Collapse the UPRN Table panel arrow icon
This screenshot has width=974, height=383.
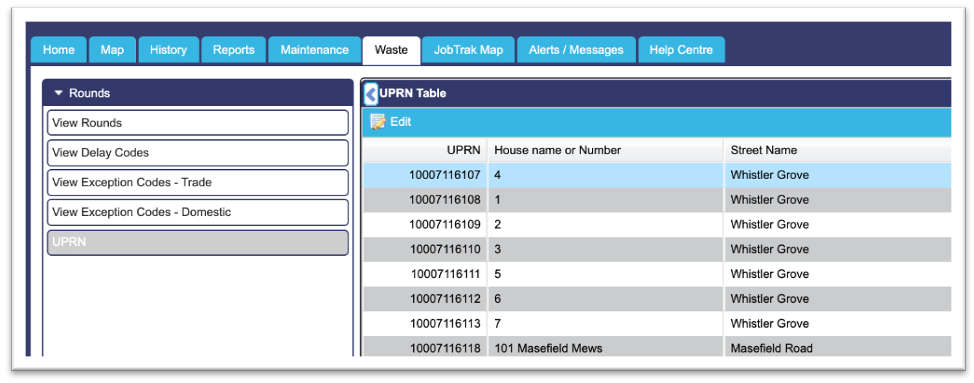point(370,94)
